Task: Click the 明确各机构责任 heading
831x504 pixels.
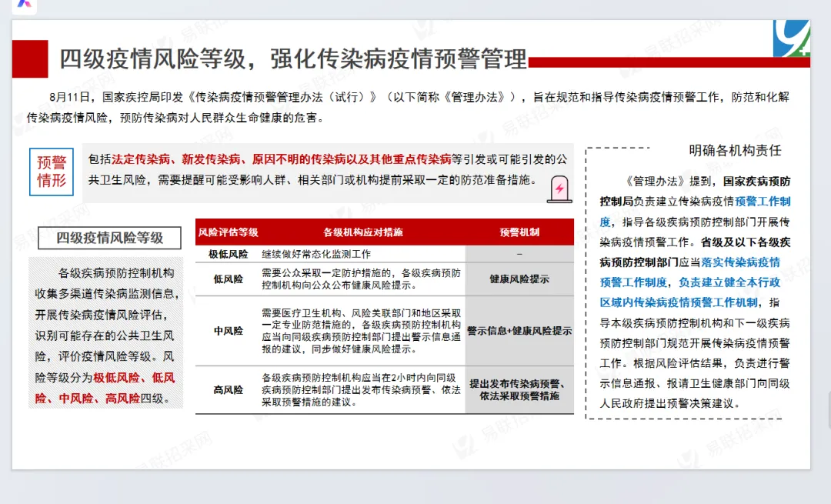Action: [735, 151]
